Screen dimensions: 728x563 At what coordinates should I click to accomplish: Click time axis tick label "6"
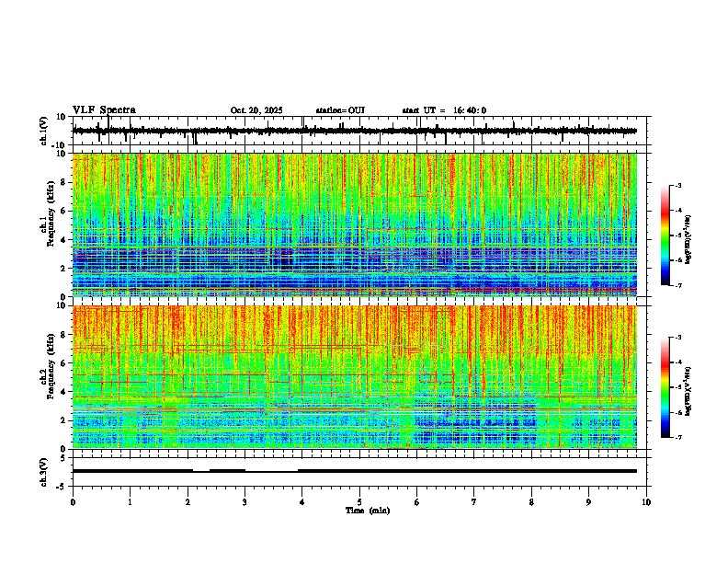coord(417,502)
